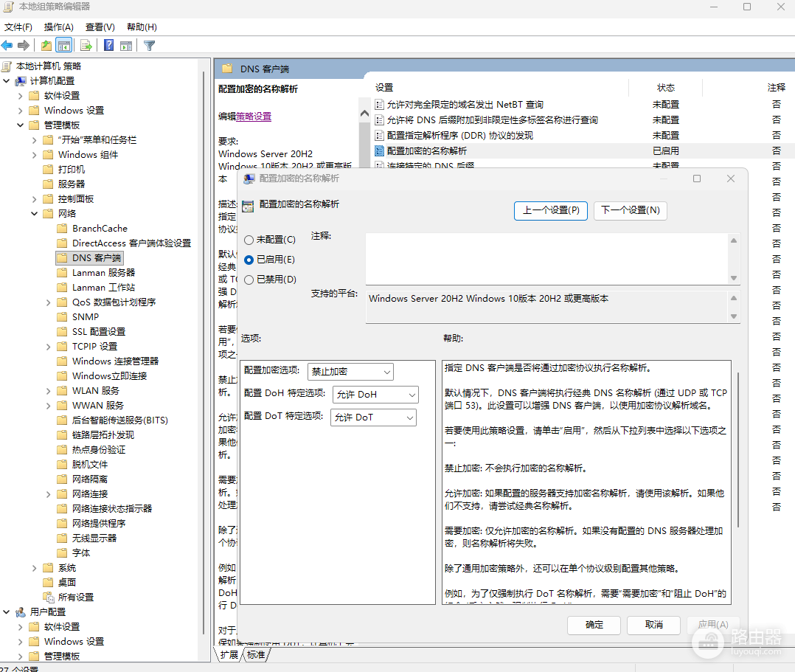Expand the QoS 数据包计划程序 node
795x672 pixels.
tap(49, 302)
